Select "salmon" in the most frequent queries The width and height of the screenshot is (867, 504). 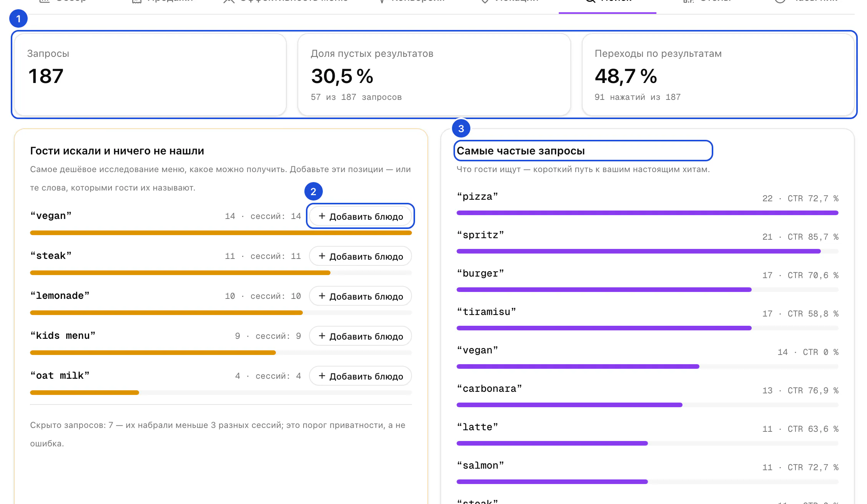480,466
